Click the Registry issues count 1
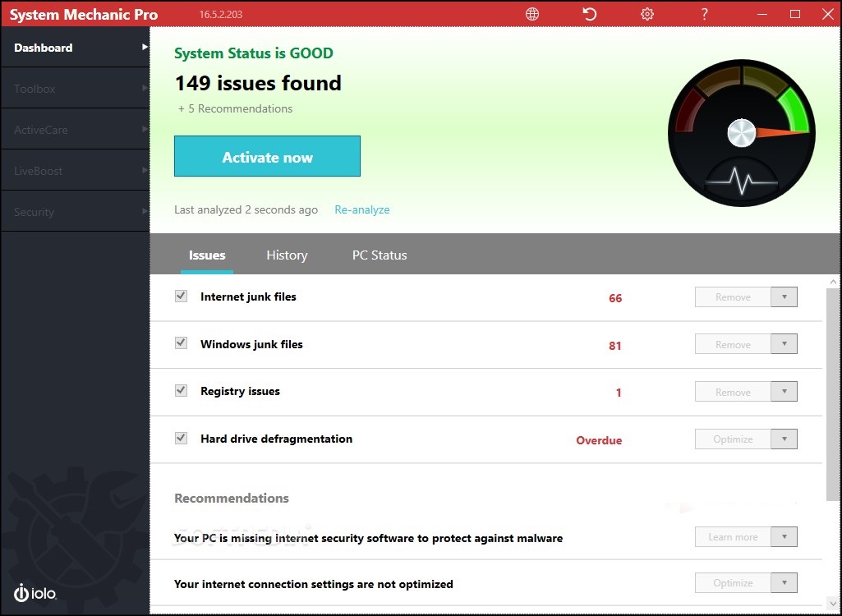Screen dimensions: 842x616 (x=619, y=393)
